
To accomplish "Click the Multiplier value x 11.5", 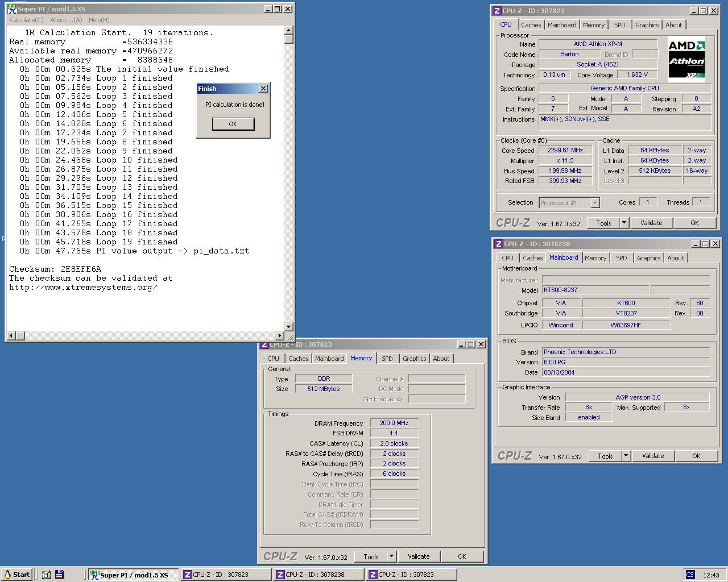I will pyautogui.click(x=565, y=161).
